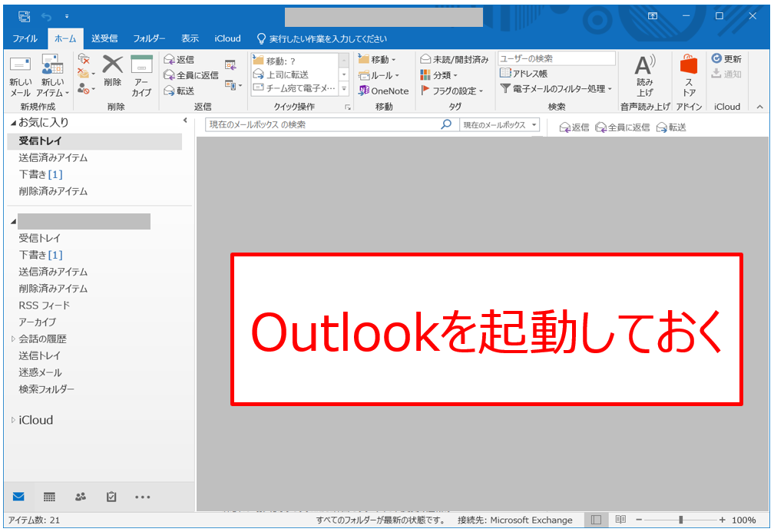Image resolution: width=774 pixels, height=532 pixels.
Task: Open the ファイル tab
Action: (25, 38)
